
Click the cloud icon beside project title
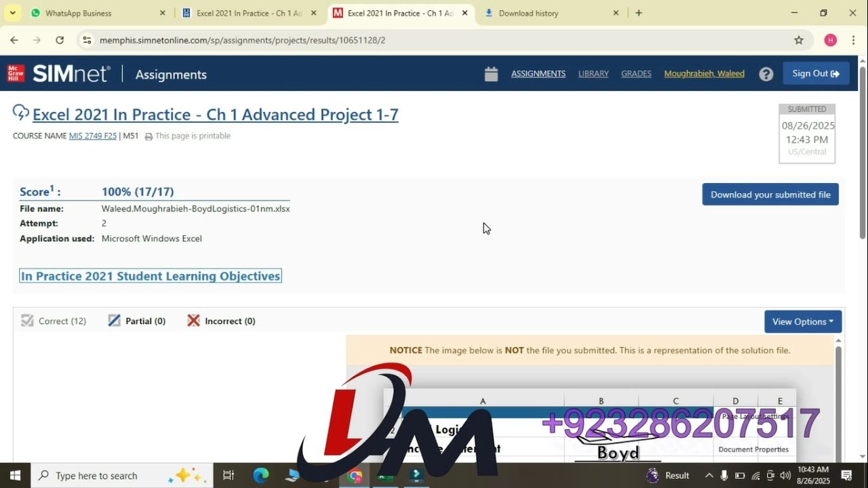click(21, 113)
